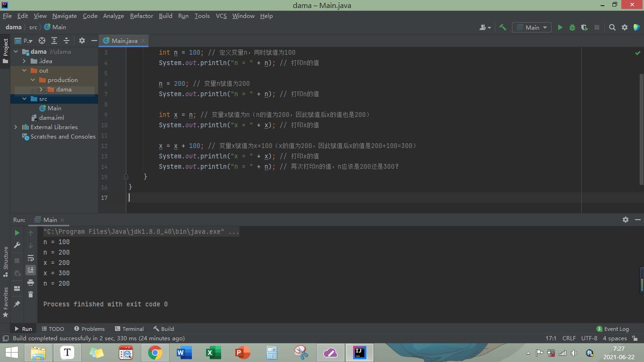Toggle tool window quick access in status bar
This screenshot has height=362, width=644.
coord(6,338)
